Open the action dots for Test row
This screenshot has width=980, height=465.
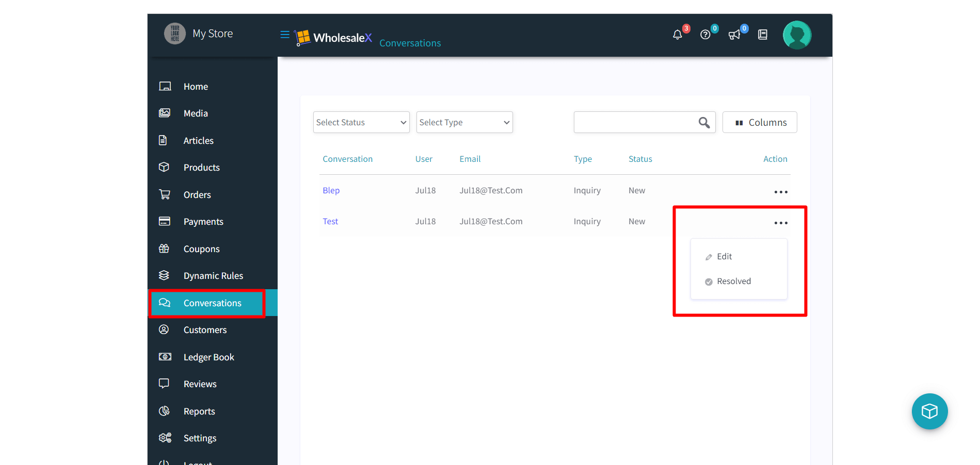tap(781, 223)
